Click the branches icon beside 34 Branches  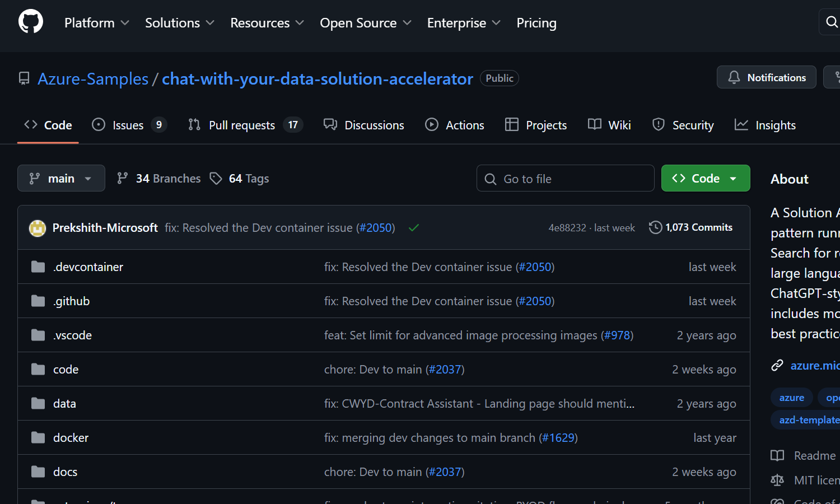[x=122, y=179]
